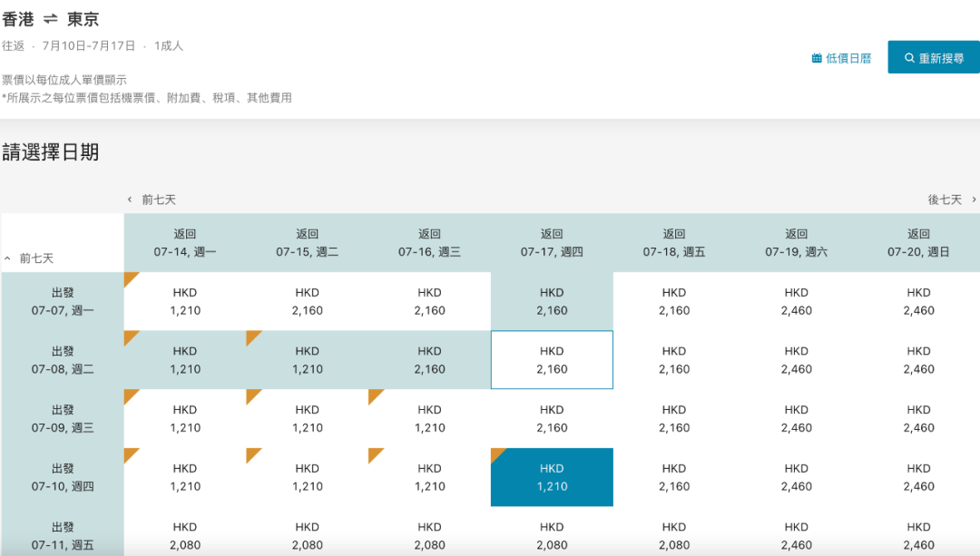
Task: Click the 重新搜尋 search again button
Action: coord(934,57)
